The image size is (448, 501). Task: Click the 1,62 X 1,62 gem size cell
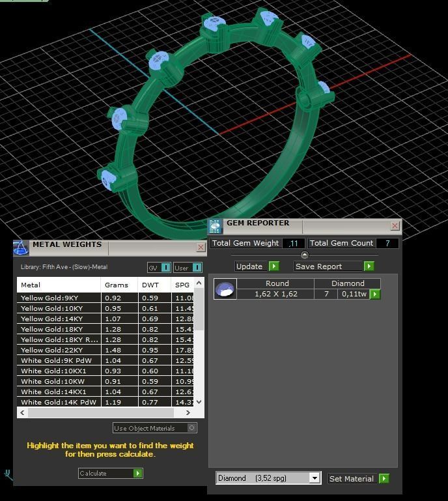(276, 294)
